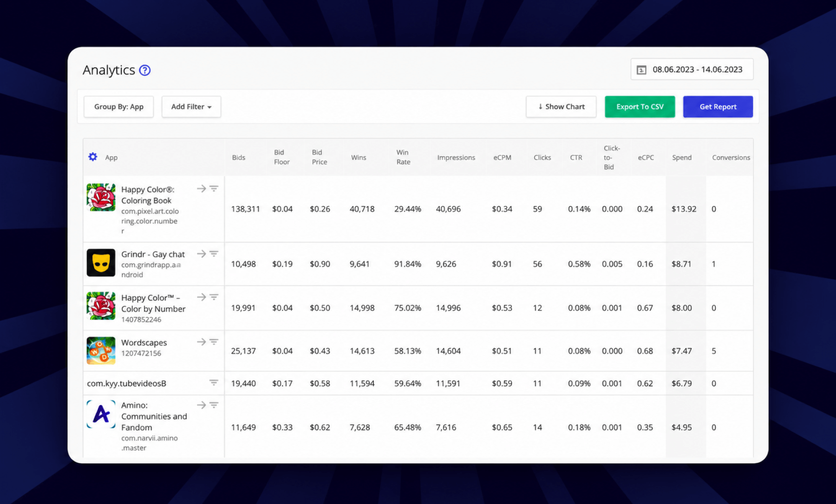Click the 25,137 bids value
This screenshot has height=504, width=836.
click(243, 351)
